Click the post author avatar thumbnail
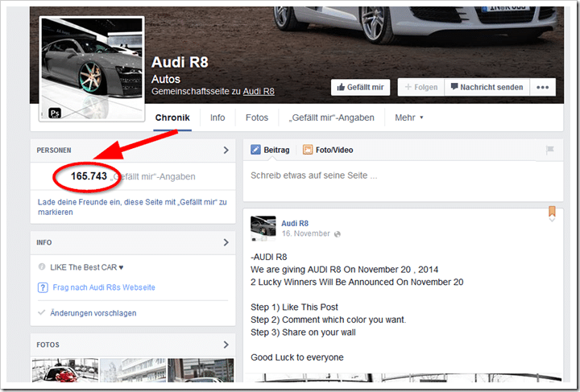The width and height of the screenshot is (580, 392). (263, 229)
